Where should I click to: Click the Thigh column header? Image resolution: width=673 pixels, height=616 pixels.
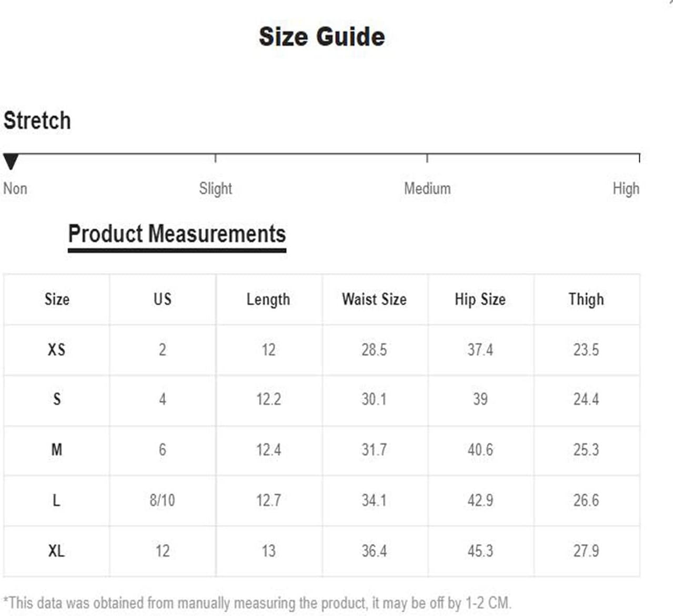pos(586,299)
